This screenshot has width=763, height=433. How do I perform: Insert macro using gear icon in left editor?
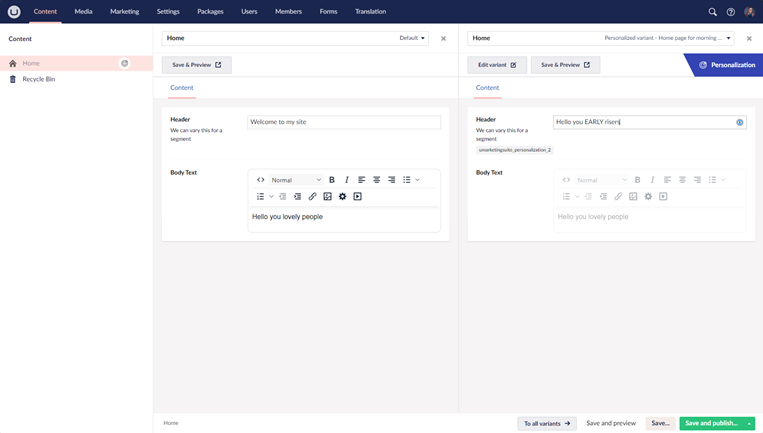tap(342, 197)
